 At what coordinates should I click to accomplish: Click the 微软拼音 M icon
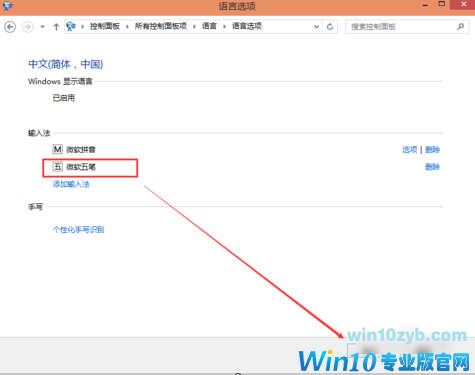(57, 149)
